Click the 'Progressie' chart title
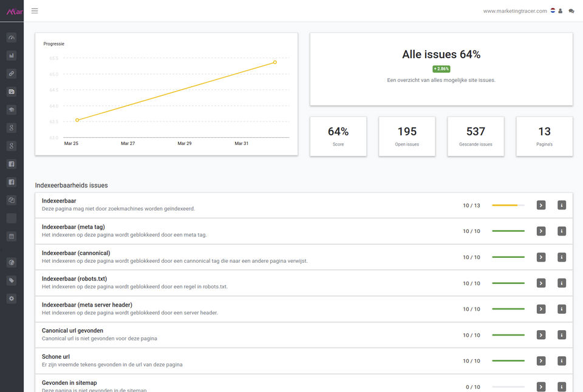Viewport: 583px width, 392px height. pyautogui.click(x=54, y=44)
